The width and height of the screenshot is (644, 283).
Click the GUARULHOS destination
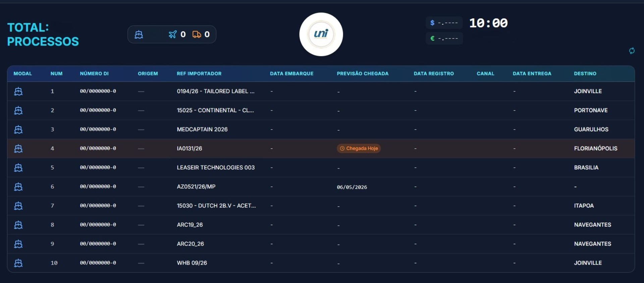(x=591, y=129)
